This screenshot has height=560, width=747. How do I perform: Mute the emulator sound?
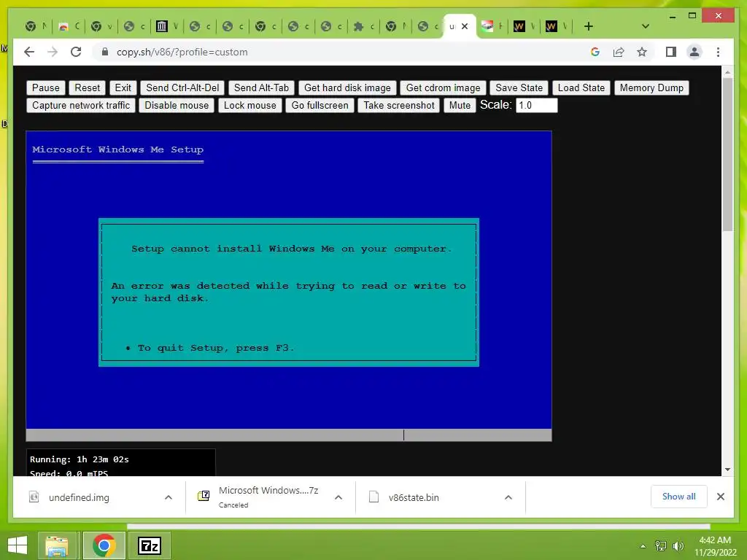(x=460, y=105)
